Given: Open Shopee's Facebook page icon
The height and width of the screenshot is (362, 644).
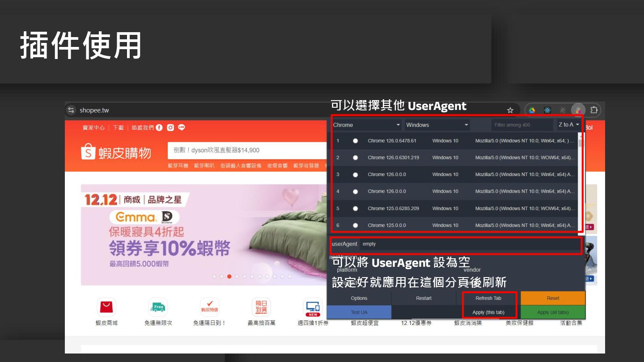Looking at the screenshot, I should (159, 127).
